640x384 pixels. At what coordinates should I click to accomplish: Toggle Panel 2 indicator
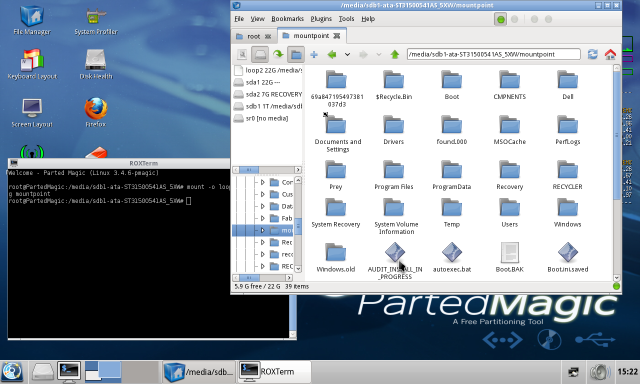[x=514, y=19]
